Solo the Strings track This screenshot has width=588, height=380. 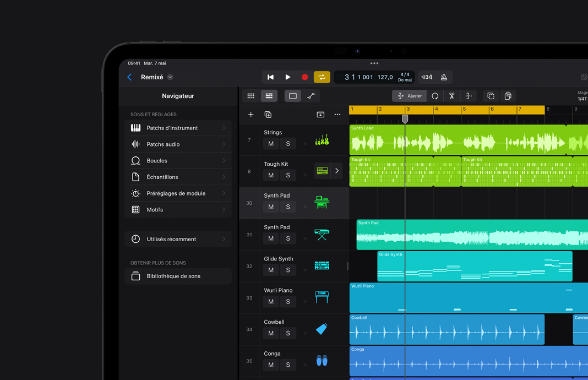(x=288, y=143)
